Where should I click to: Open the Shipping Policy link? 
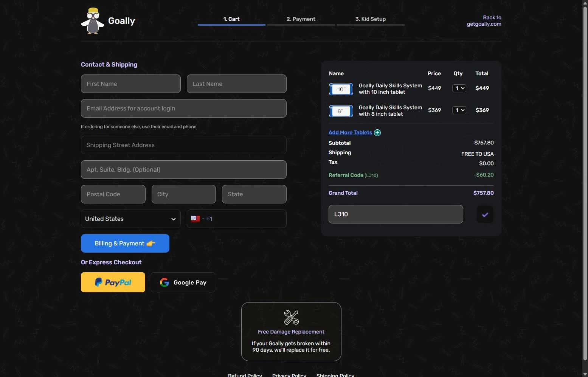pos(335,375)
